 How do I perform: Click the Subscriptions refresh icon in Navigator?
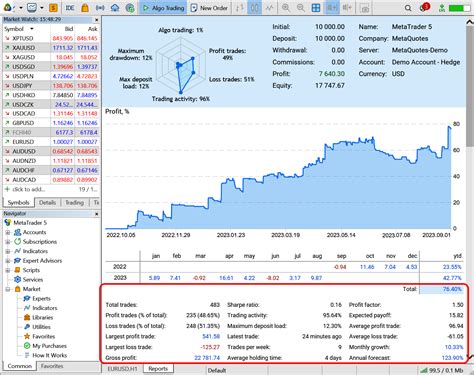pos(17,242)
